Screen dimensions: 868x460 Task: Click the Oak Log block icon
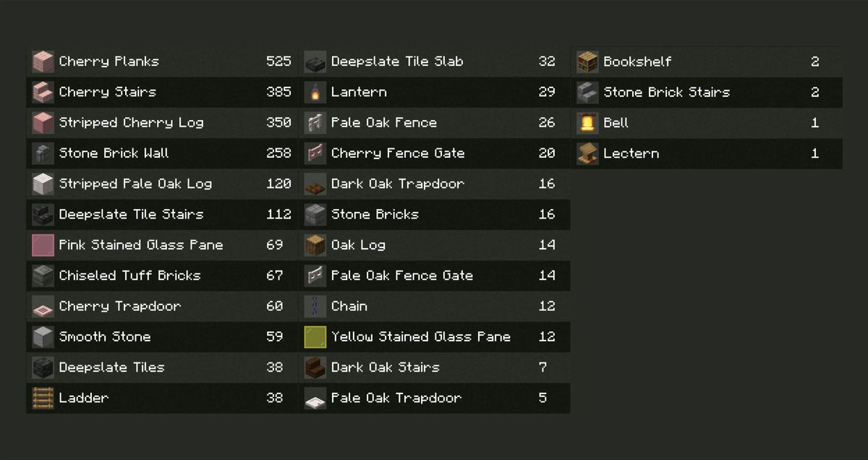315,245
